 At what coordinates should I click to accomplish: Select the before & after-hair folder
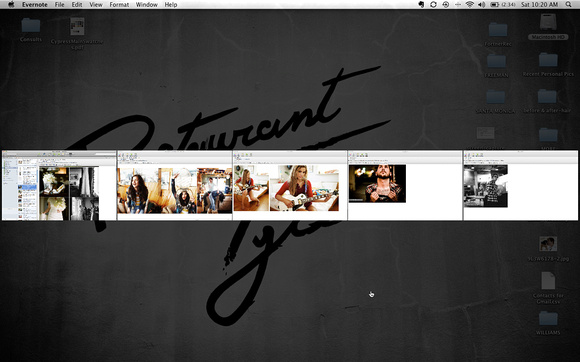(x=547, y=101)
